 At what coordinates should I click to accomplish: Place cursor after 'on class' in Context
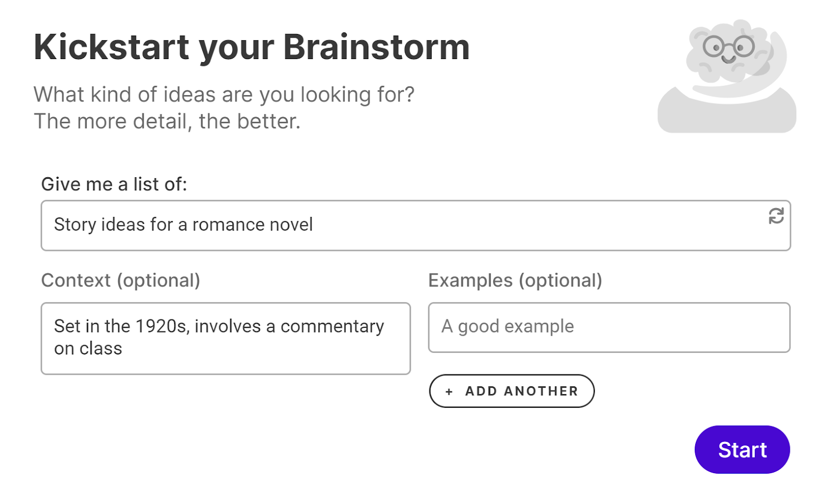point(123,349)
